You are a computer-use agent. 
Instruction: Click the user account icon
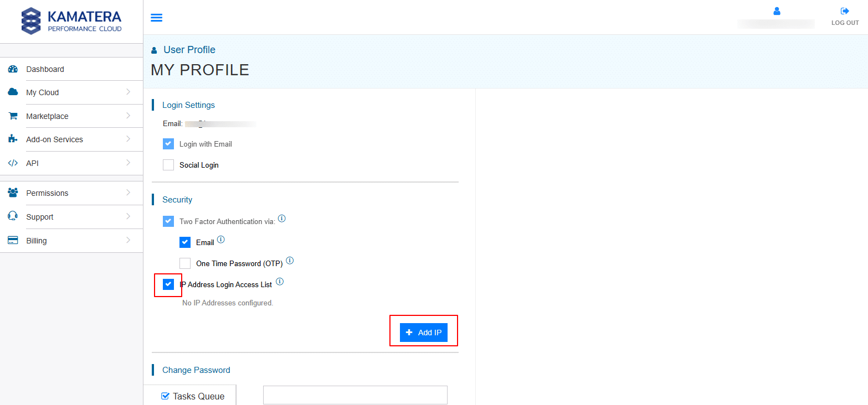777,11
